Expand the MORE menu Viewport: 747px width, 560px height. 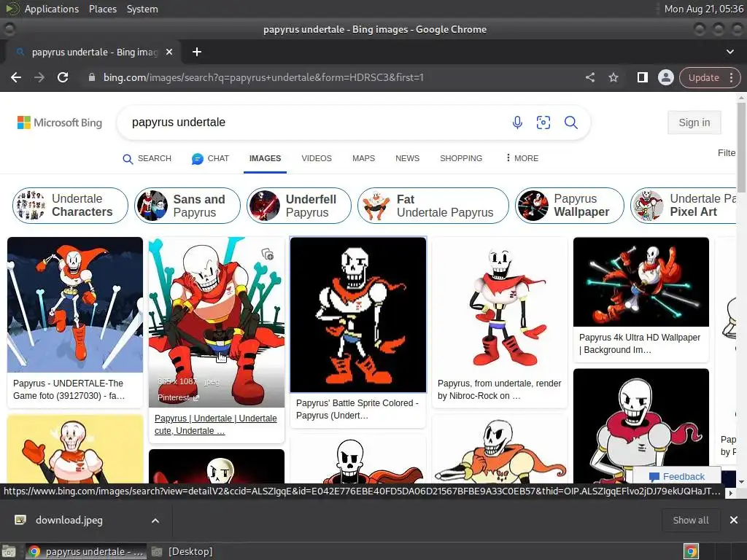[x=522, y=158]
